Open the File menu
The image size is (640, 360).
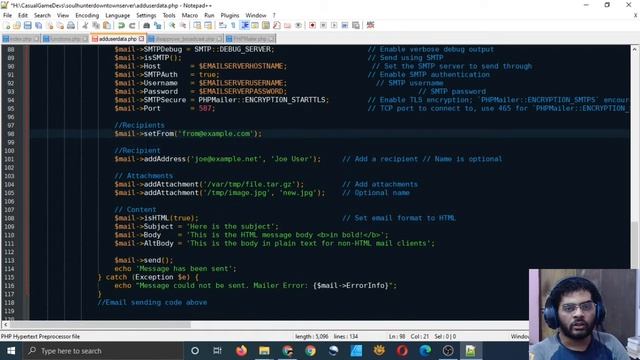click(7, 15)
